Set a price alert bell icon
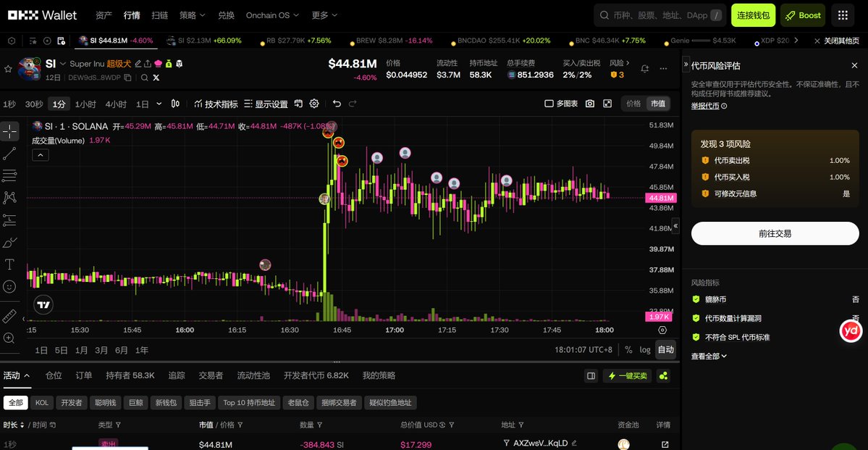This screenshot has width=868, height=450. (645, 69)
